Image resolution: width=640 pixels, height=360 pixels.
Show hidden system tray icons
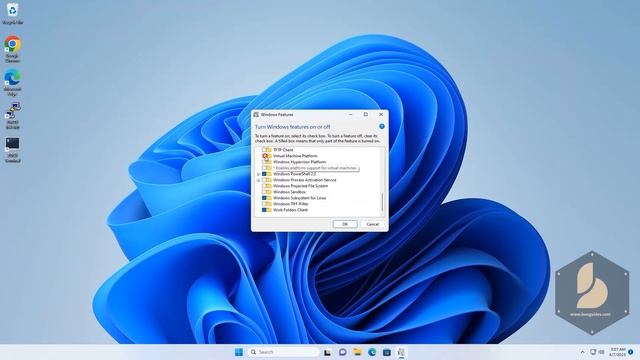pyautogui.click(x=582, y=352)
